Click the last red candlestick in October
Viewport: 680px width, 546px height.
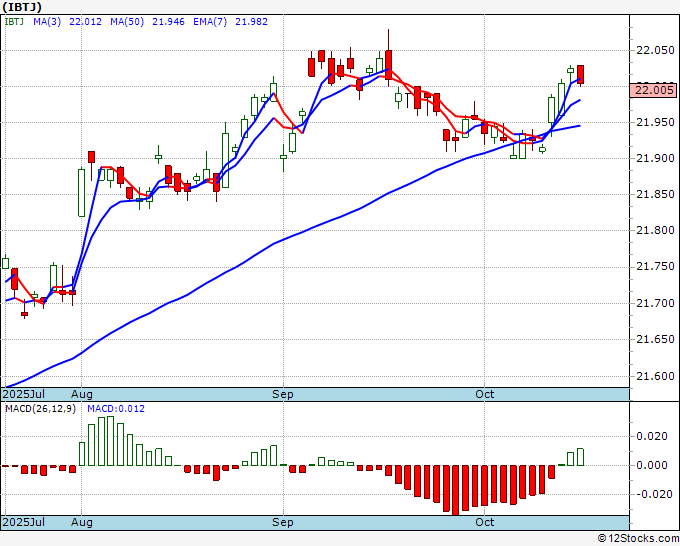[580, 75]
